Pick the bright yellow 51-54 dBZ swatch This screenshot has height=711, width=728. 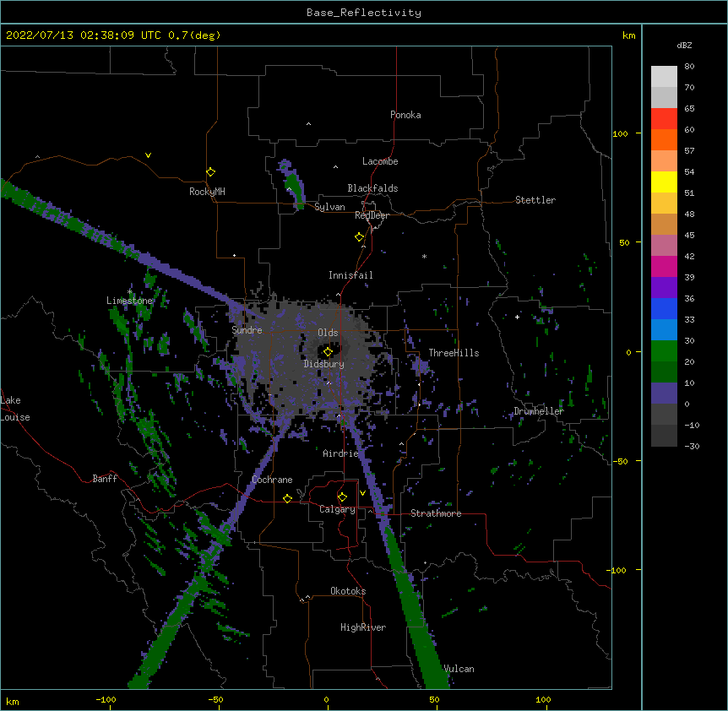[x=664, y=182]
